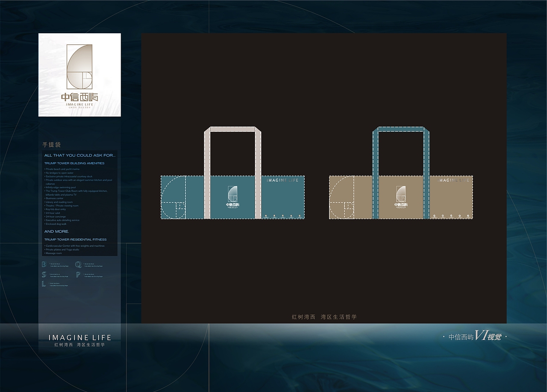Select 'Private beach and yacht marina' line
The width and height of the screenshot is (547, 392).
coord(62,169)
